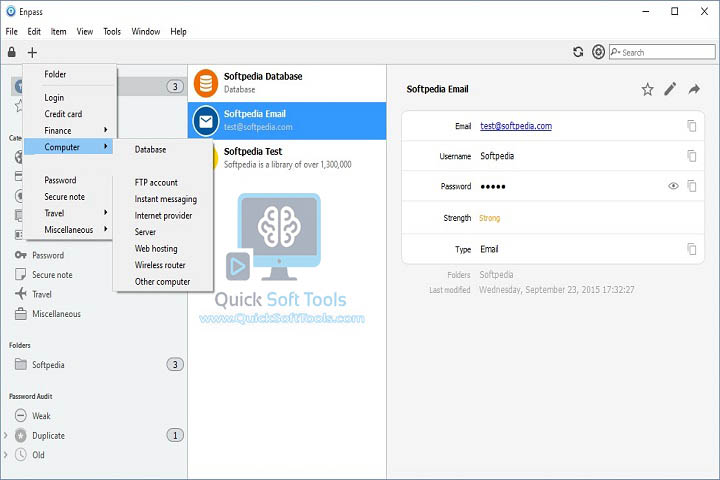Open the Finance submenu
The image size is (720, 480).
[69, 130]
